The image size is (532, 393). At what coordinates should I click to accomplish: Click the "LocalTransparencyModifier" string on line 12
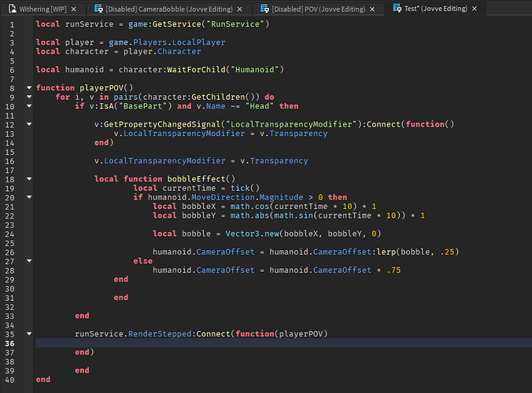pyautogui.click(x=291, y=124)
